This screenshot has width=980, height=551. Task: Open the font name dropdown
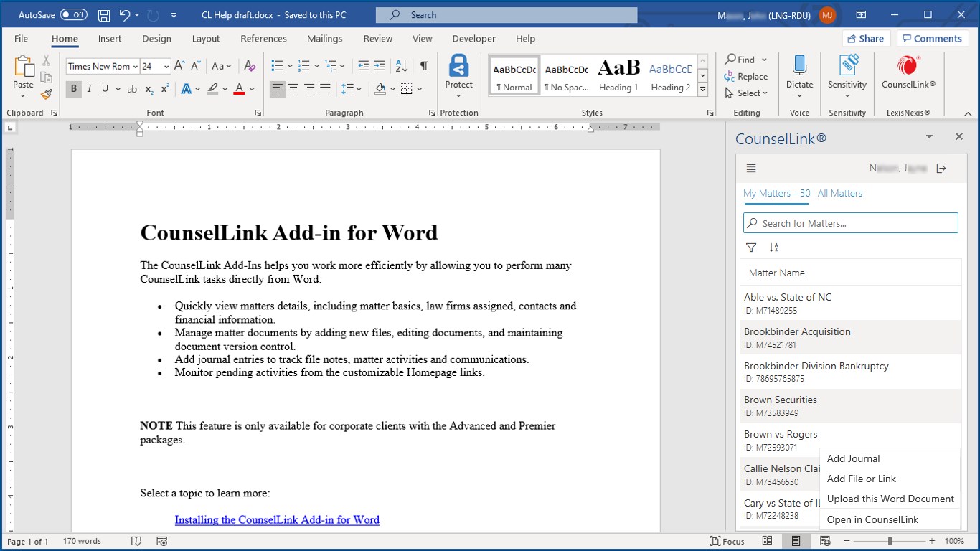point(136,67)
